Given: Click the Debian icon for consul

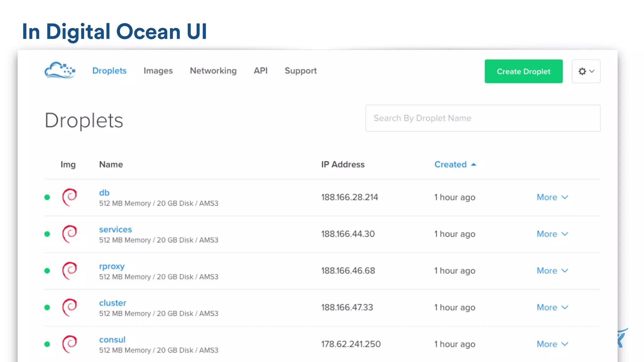Looking at the screenshot, I should click(x=69, y=344).
